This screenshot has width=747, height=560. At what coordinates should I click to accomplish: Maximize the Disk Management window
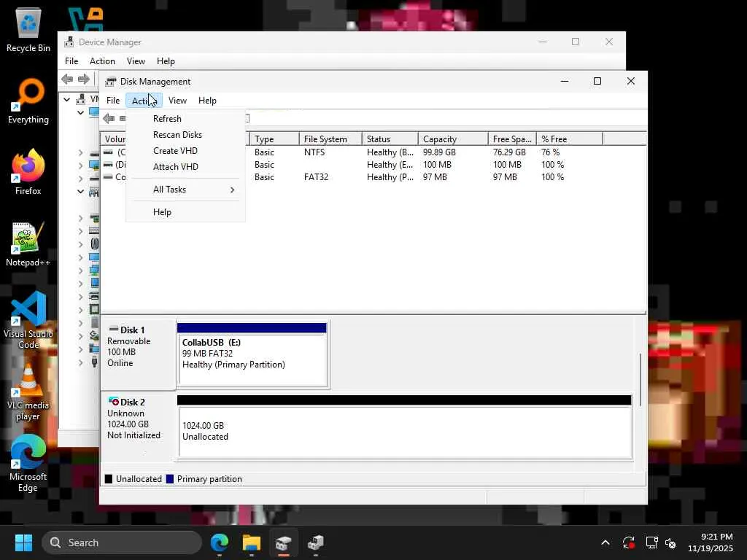coord(597,82)
